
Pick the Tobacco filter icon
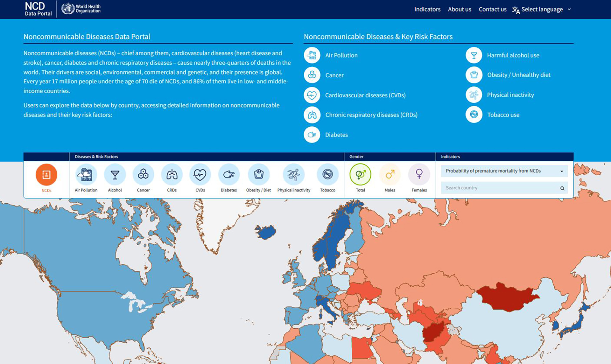coord(327,175)
